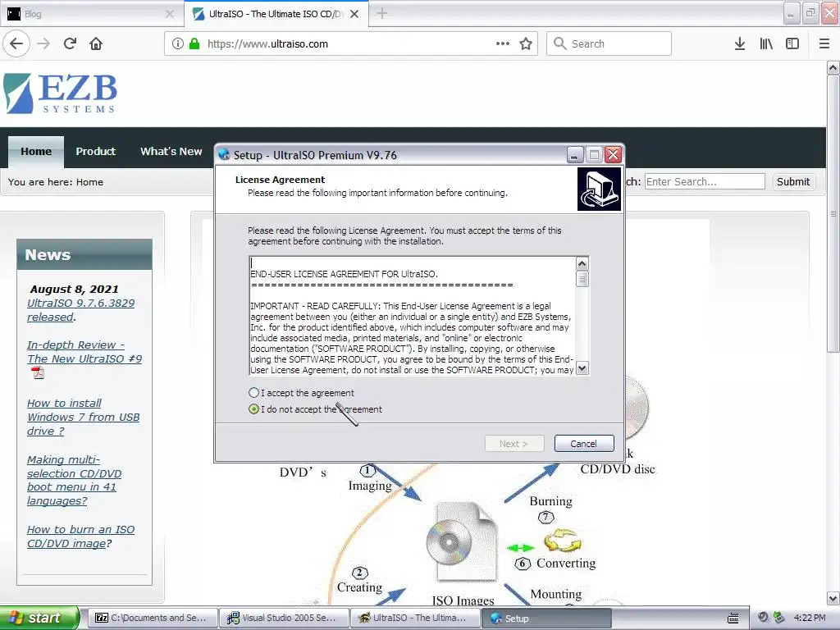This screenshot has height=630, width=840.
Task: Click the system tray clock 4:22 PM
Action: (810, 618)
